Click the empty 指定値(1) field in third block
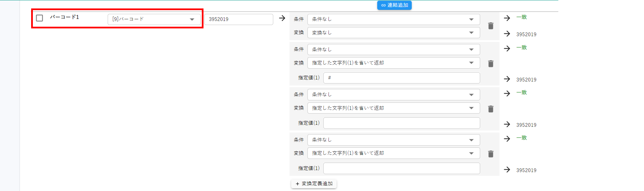Image resolution: width=644 pixels, height=191 pixels. (x=402, y=123)
